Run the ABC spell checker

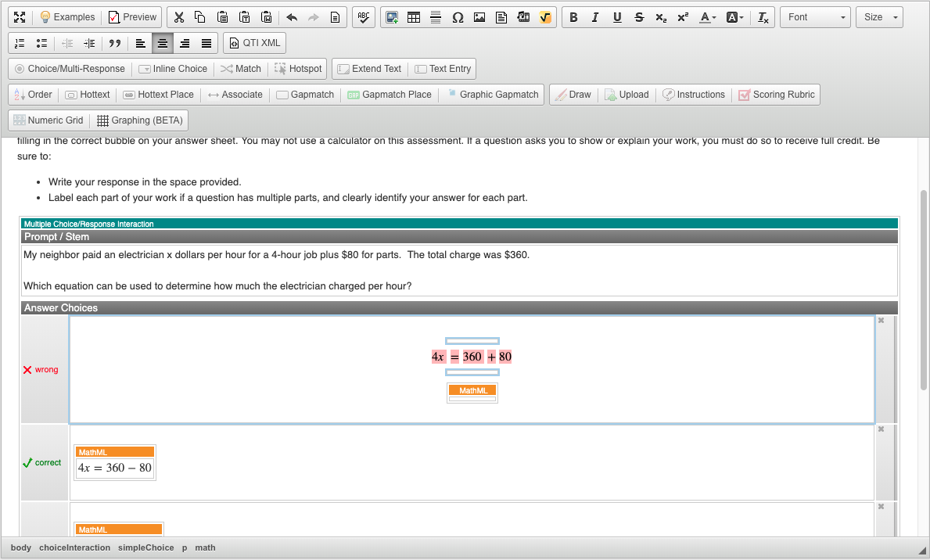[x=364, y=17]
